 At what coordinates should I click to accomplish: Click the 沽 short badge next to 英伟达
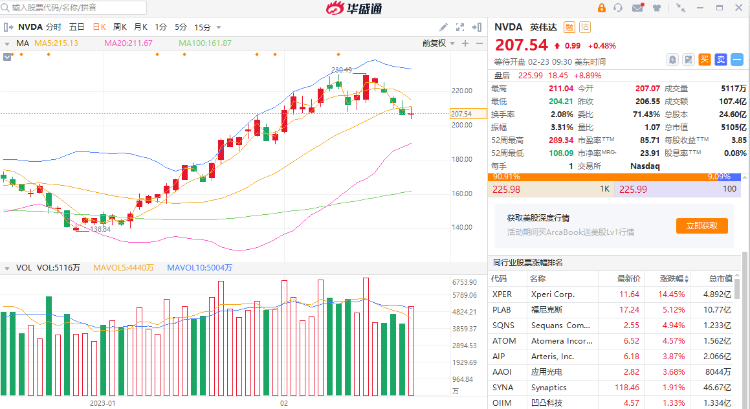click(x=585, y=27)
